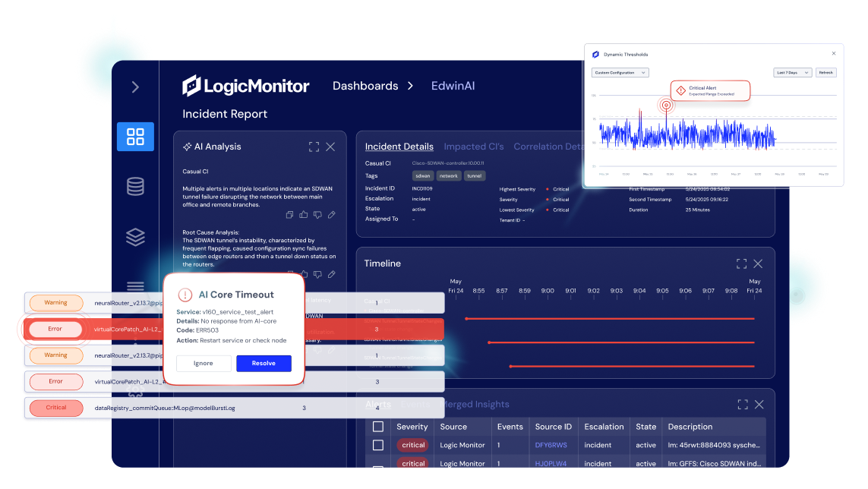Edit the Casual CI summary

[x=332, y=214]
